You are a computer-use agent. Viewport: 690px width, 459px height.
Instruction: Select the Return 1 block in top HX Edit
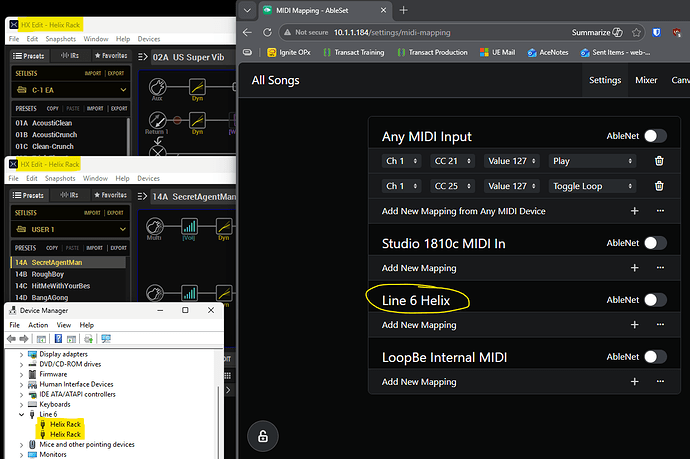(158, 120)
